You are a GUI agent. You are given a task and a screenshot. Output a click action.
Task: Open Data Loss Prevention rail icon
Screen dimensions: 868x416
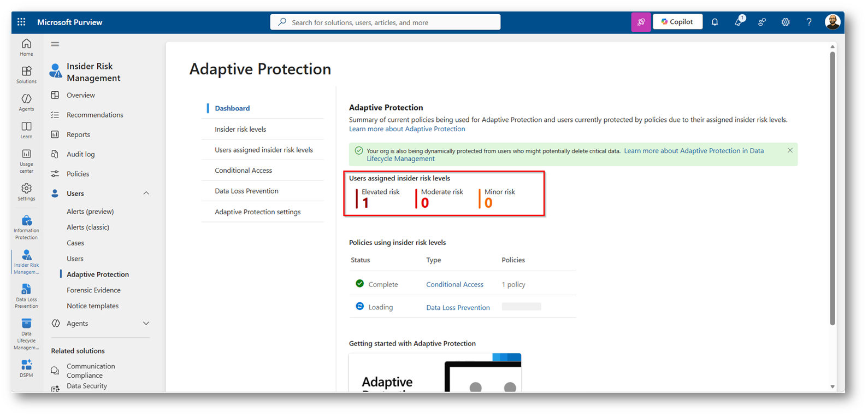(x=26, y=296)
